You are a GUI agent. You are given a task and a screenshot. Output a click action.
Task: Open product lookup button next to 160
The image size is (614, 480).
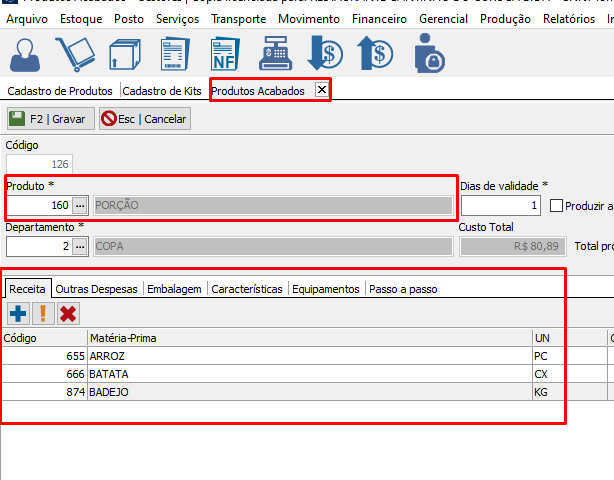(80, 205)
